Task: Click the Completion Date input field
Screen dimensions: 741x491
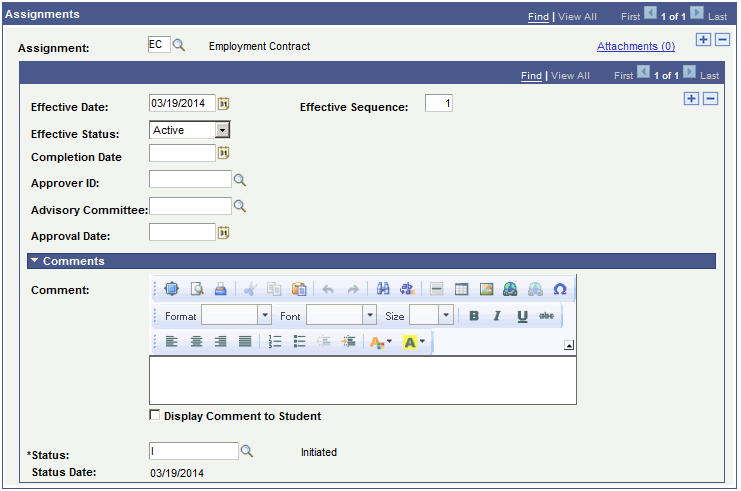Action: coord(182,153)
